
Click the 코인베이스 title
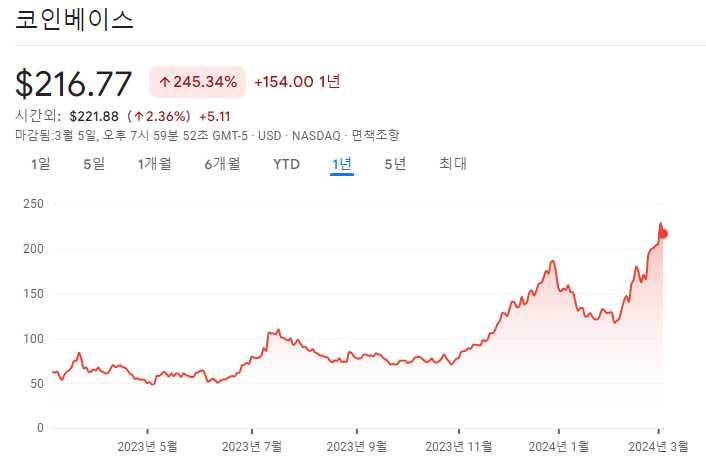point(74,20)
